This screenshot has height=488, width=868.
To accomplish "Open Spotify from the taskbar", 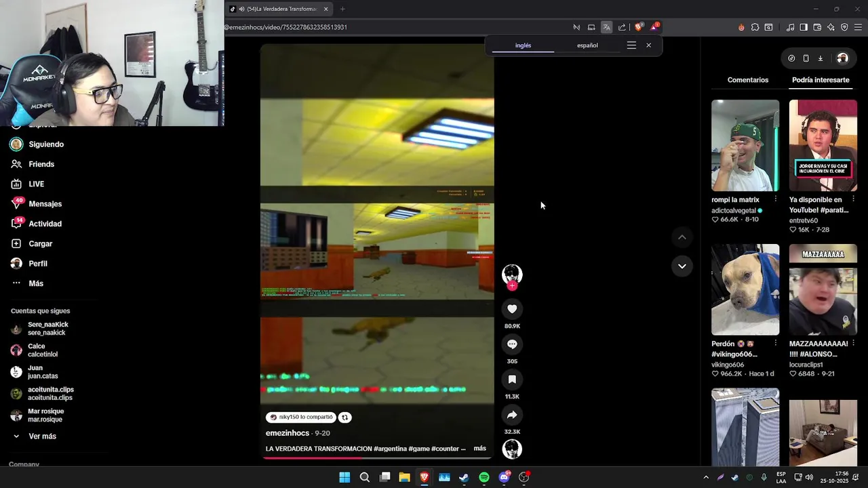I will 484,477.
